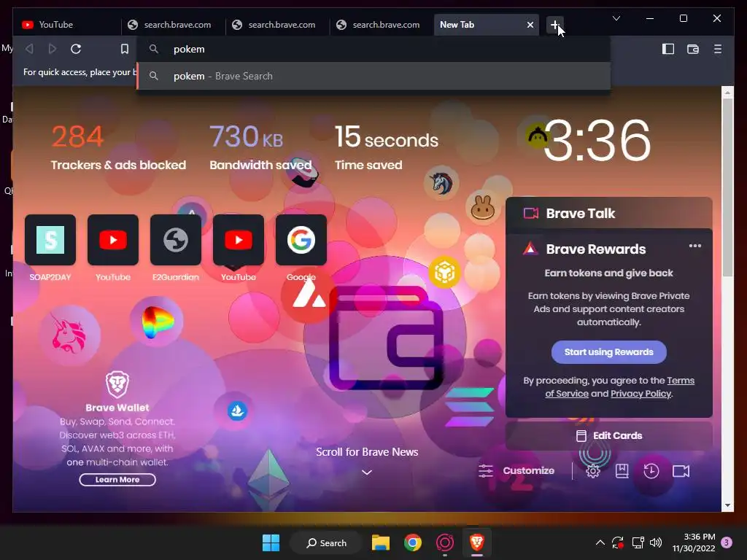Image resolution: width=747 pixels, height=560 pixels.
Task: Click the 15 seconds Time saved stat
Action: click(387, 147)
